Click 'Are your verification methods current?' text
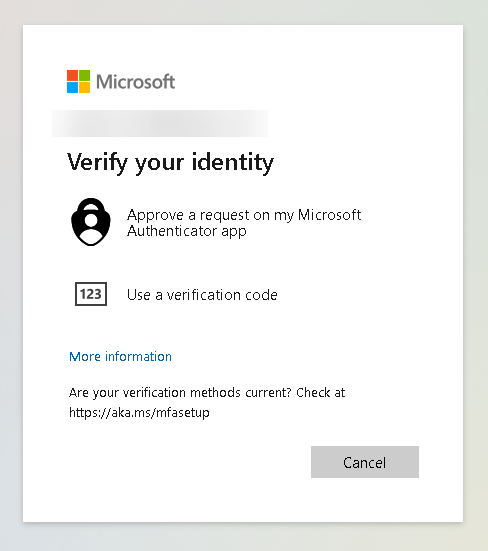This screenshot has width=488, height=551. [180, 393]
